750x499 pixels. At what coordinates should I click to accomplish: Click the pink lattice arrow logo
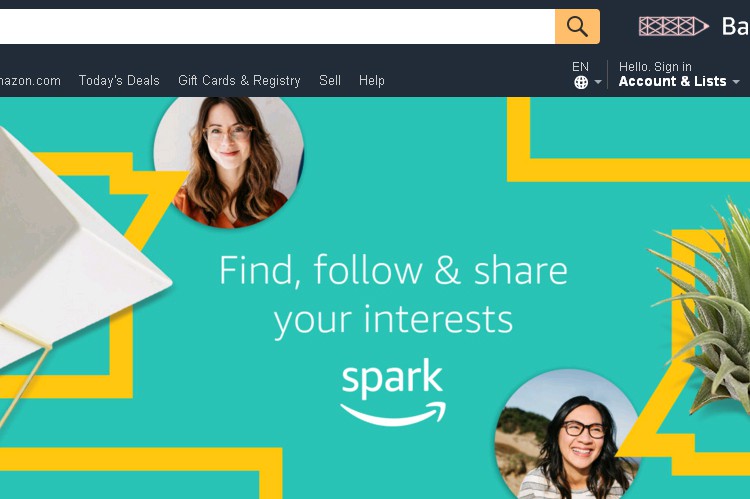pyautogui.click(x=673, y=26)
